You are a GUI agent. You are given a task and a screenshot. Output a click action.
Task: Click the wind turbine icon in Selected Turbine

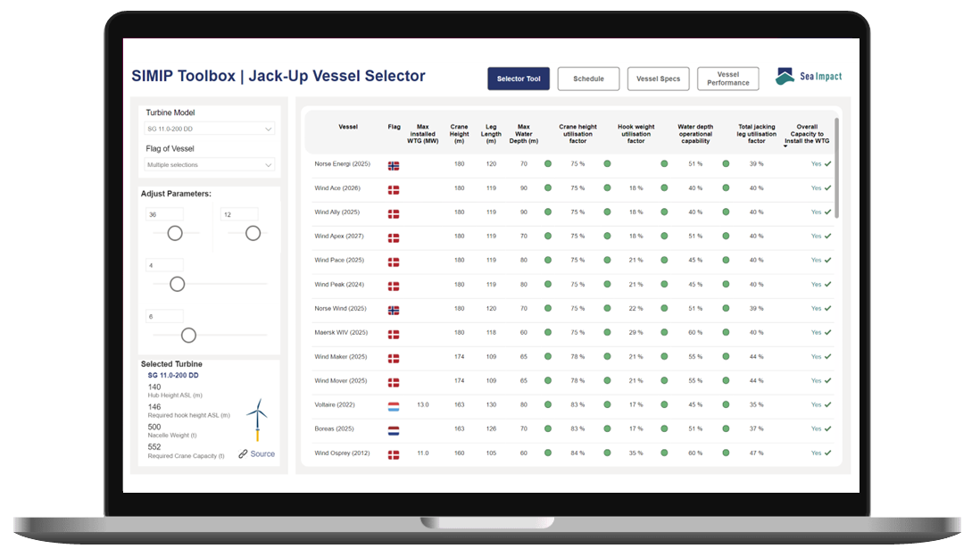tap(258, 419)
